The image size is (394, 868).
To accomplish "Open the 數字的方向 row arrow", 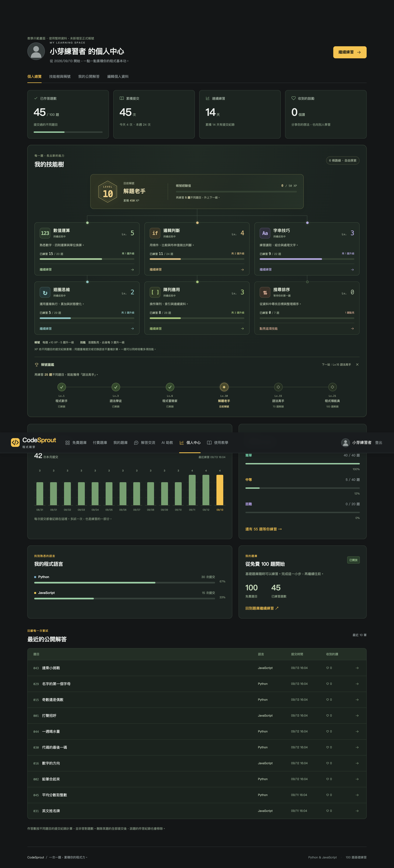I will tap(357, 763).
